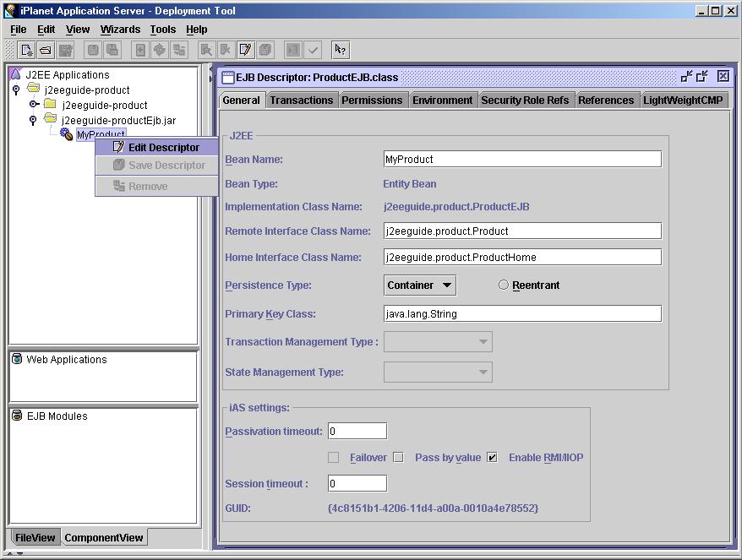Collapse the top-level j2eeguide-product tree node
Image resolution: width=742 pixels, height=560 pixels.
tap(16, 90)
